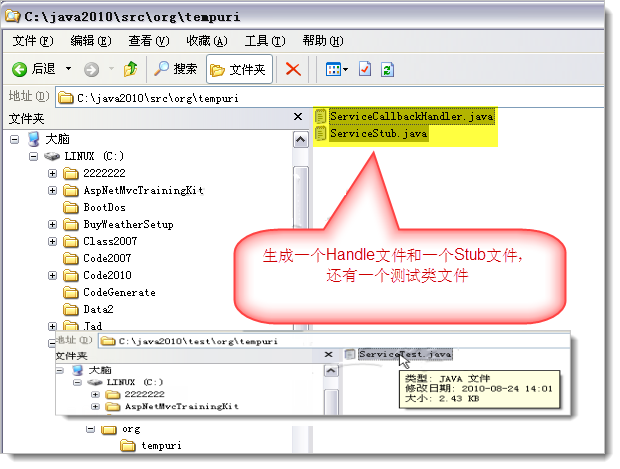The width and height of the screenshot is (620, 469).
Task: Open the 查看(V) menu
Action: point(149,41)
